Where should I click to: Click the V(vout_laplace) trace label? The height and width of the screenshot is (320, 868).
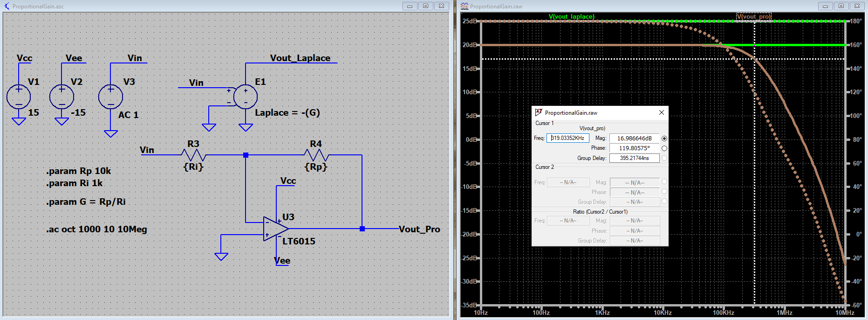pos(571,16)
